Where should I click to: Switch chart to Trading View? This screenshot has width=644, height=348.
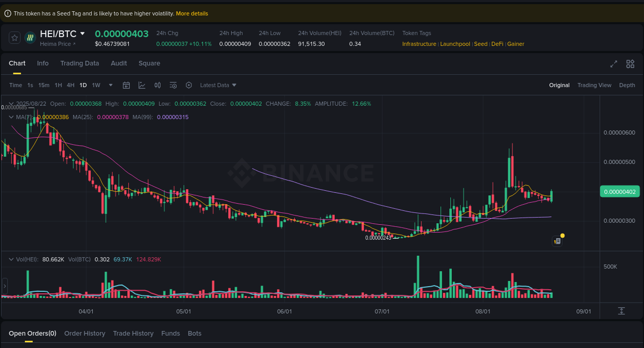pyautogui.click(x=594, y=85)
